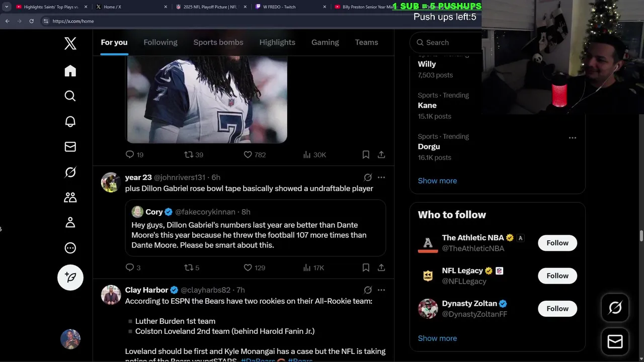This screenshot has width=644, height=362.
Task: Open Willy trending topic
Action: (427, 64)
